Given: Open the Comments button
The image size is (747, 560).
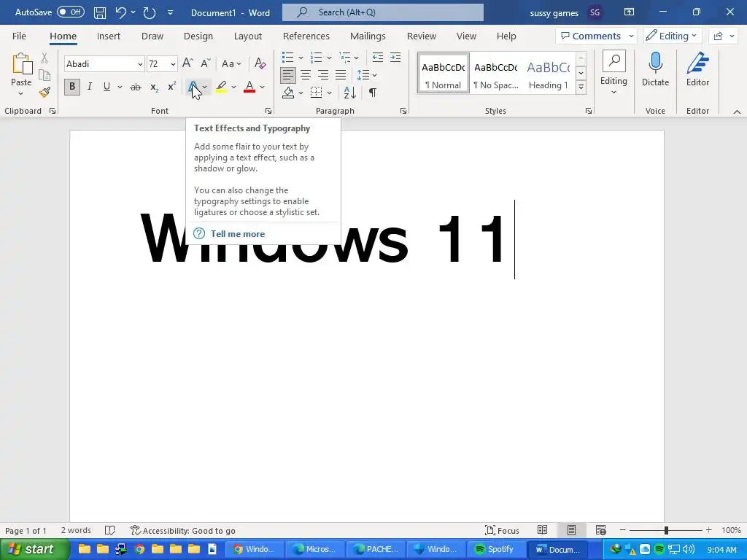Looking at the screenshot, I should 596,36.
